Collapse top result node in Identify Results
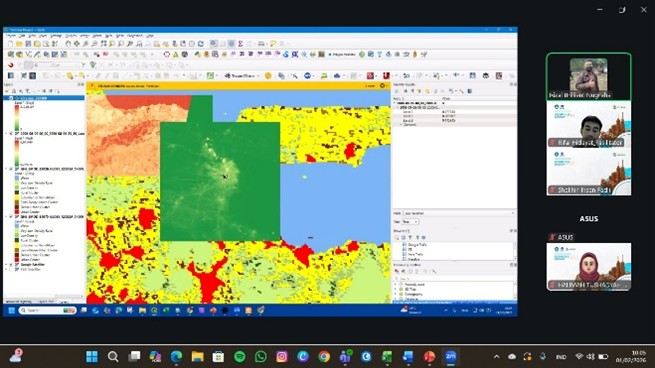655x368 pixels. (395, 103)
